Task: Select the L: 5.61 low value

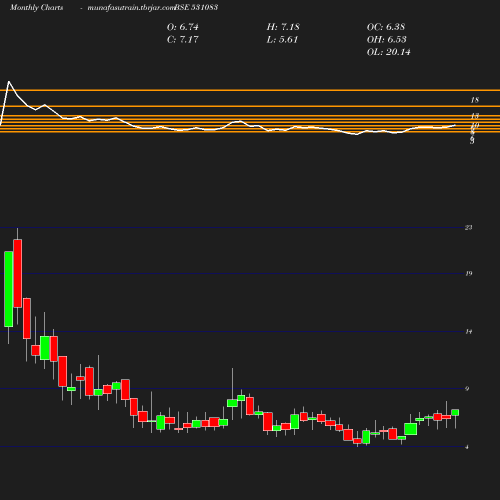Action: click(x=282, y=39)
